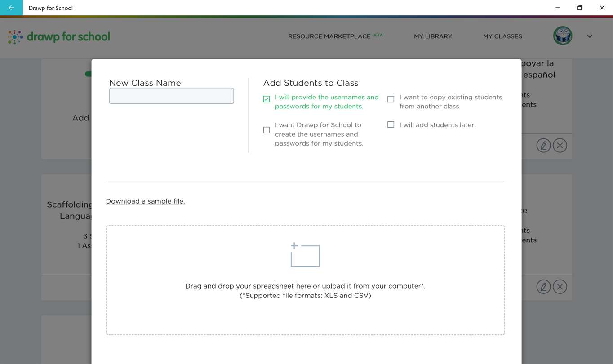Image resolution: width=613 pixels, height=364 pixels.
Task: Click the lower class card's pencil edit icon
Action: point(543,286)
